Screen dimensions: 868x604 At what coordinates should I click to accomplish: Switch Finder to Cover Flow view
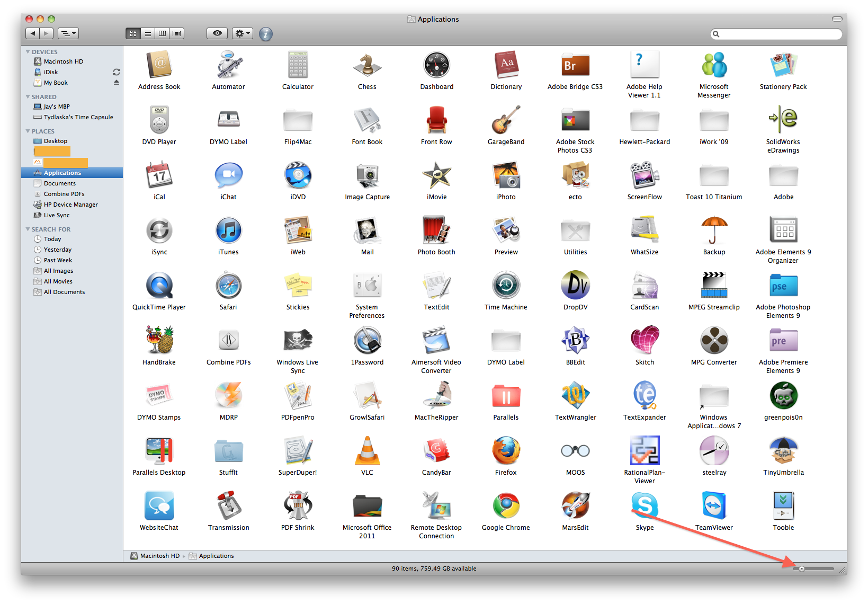coord(177,33)
